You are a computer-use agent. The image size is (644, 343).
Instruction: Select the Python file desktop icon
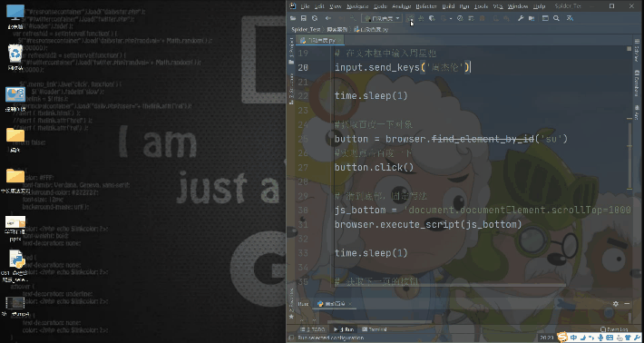coord(15,265)
